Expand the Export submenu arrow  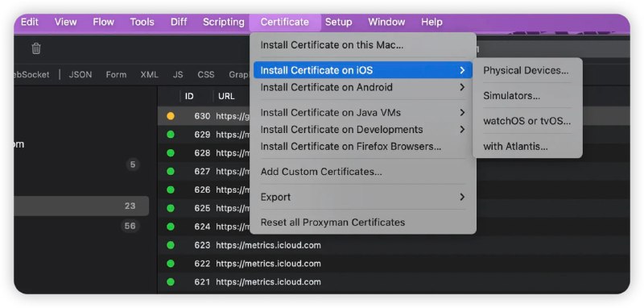pos(462,197)
